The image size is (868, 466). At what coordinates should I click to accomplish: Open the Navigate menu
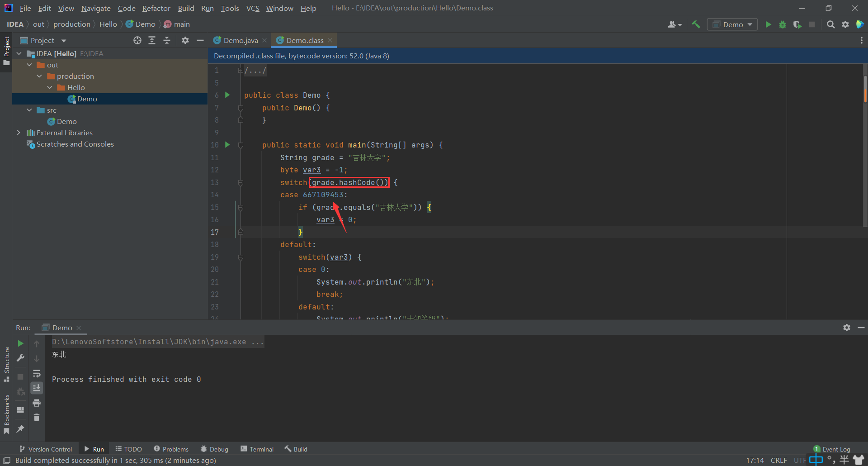click(x=96, y=8)
